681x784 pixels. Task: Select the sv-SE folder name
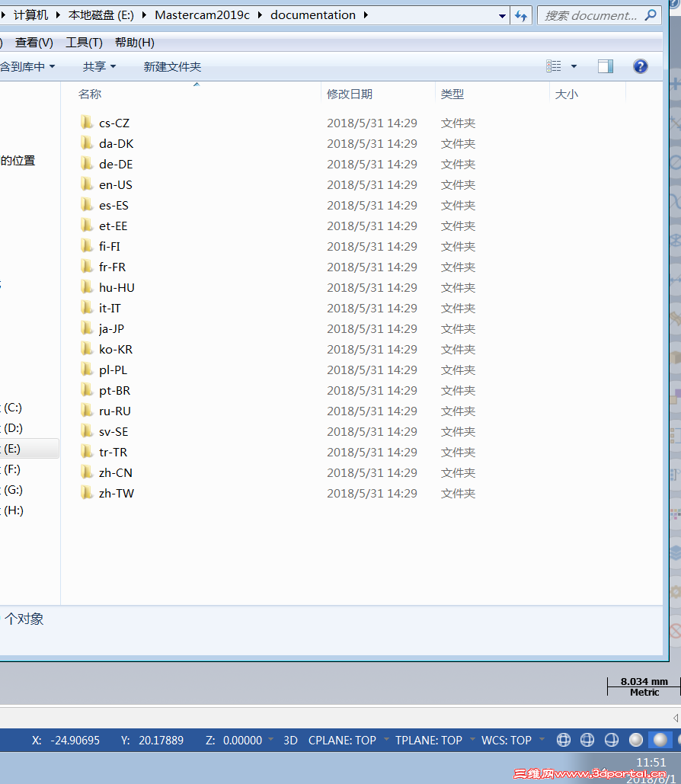(x=113, y=431)
